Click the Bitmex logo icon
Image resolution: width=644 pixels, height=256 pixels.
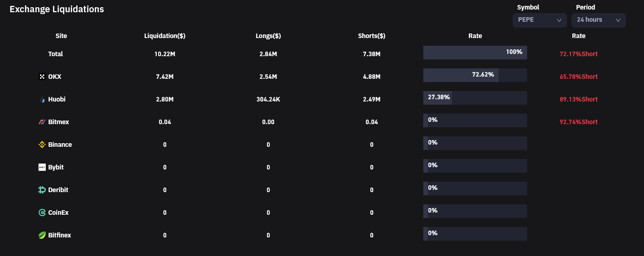pos(42,122)
